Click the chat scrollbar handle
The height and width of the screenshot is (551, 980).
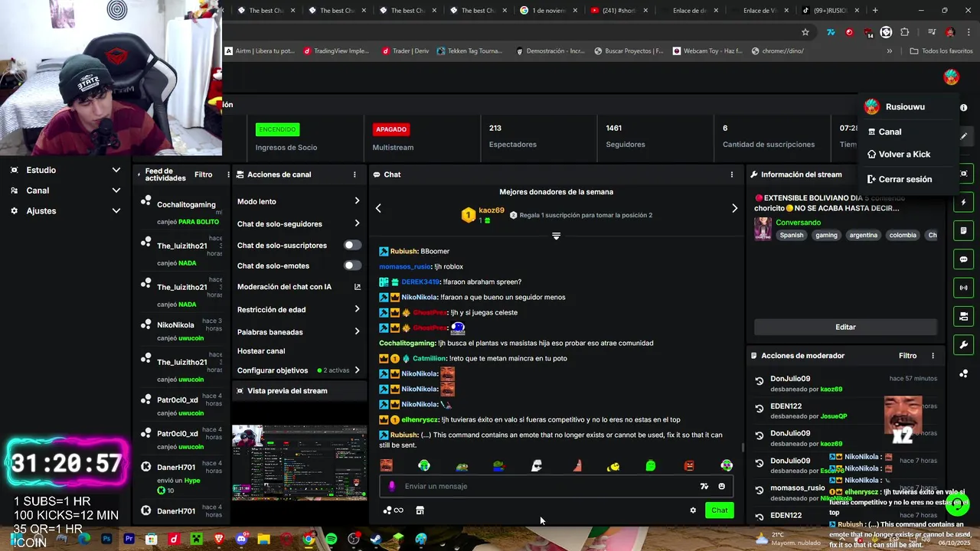[741, 448]
